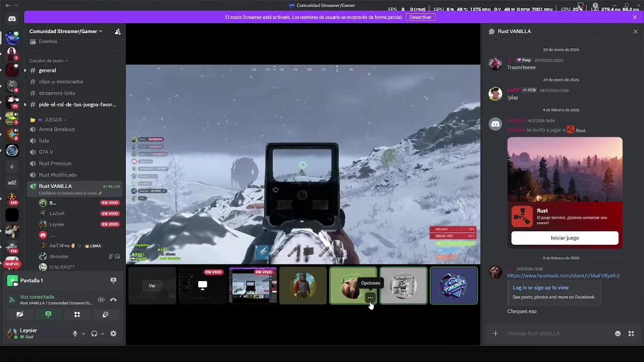This screenshot has width=644, height=362.
Task: Open the 'c' server in sidebar
Action: (12, 166)
